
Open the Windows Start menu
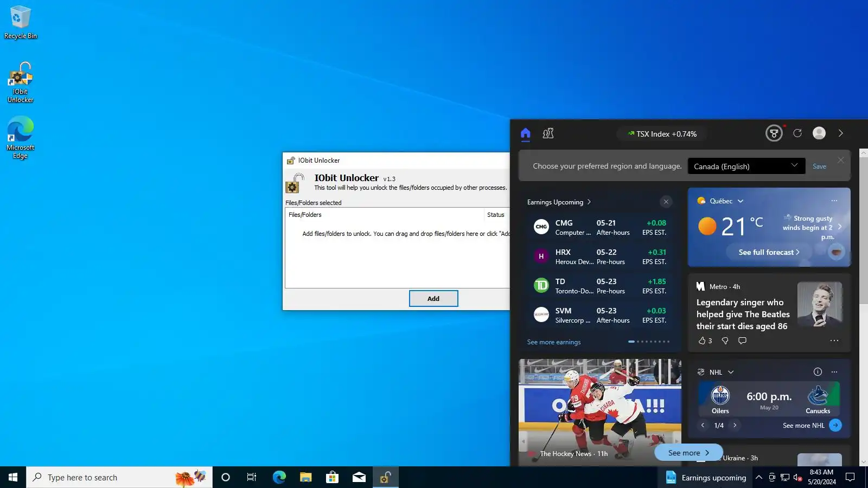[13, 477]
